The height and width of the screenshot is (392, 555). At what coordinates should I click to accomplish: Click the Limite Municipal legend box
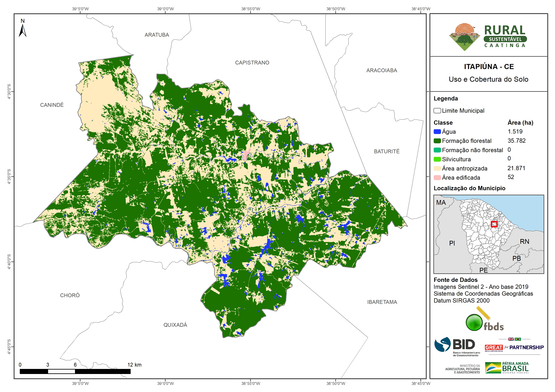coord(437,111)
